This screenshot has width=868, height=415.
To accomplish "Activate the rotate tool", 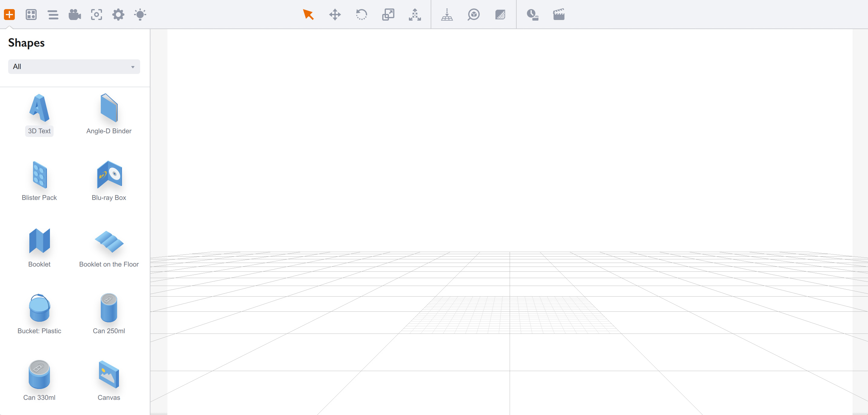I will (x=361, y=15).
